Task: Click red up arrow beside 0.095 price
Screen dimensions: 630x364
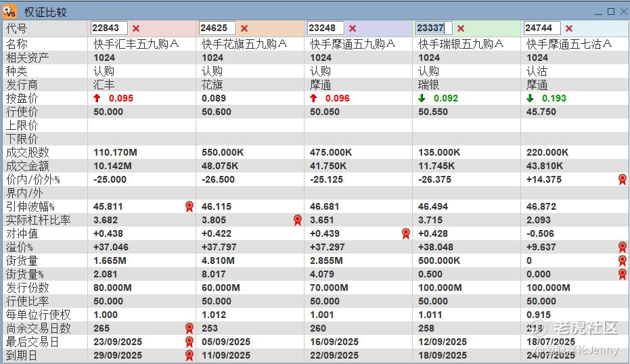Action: pyautogui.click(x=97, y=98)
